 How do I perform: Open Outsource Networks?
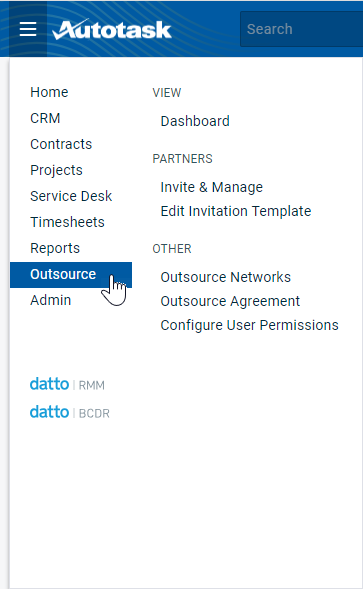coord(225,277)
